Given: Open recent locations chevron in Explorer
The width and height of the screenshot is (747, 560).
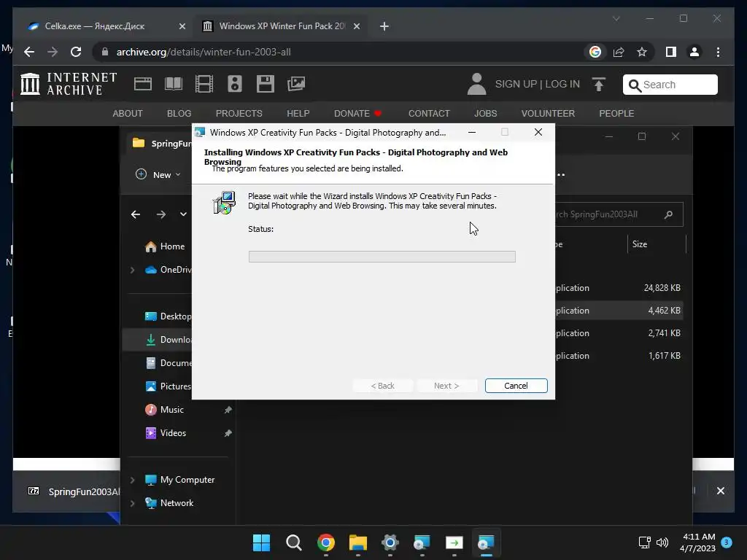Looking at the screenshot, I should (183, 214).
